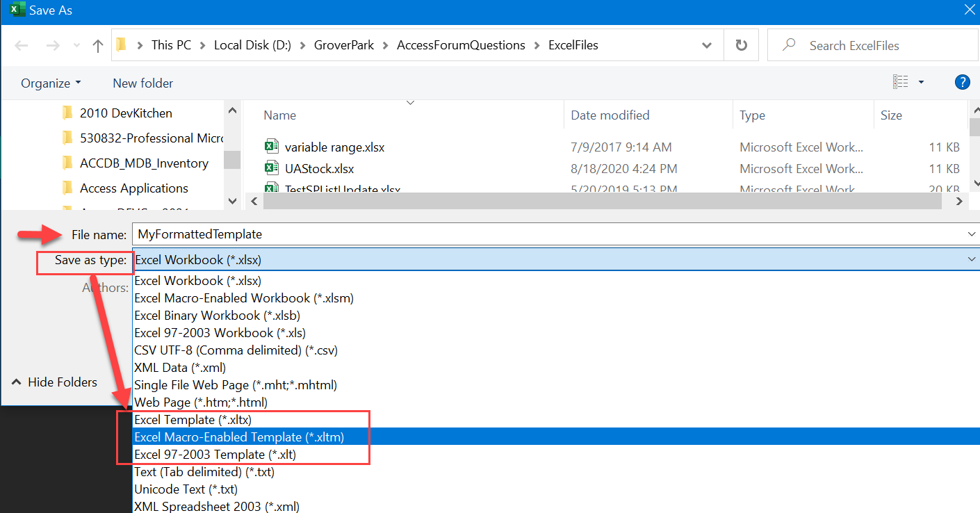Click file list horizontal scroll-right arrow

(960, 201)
